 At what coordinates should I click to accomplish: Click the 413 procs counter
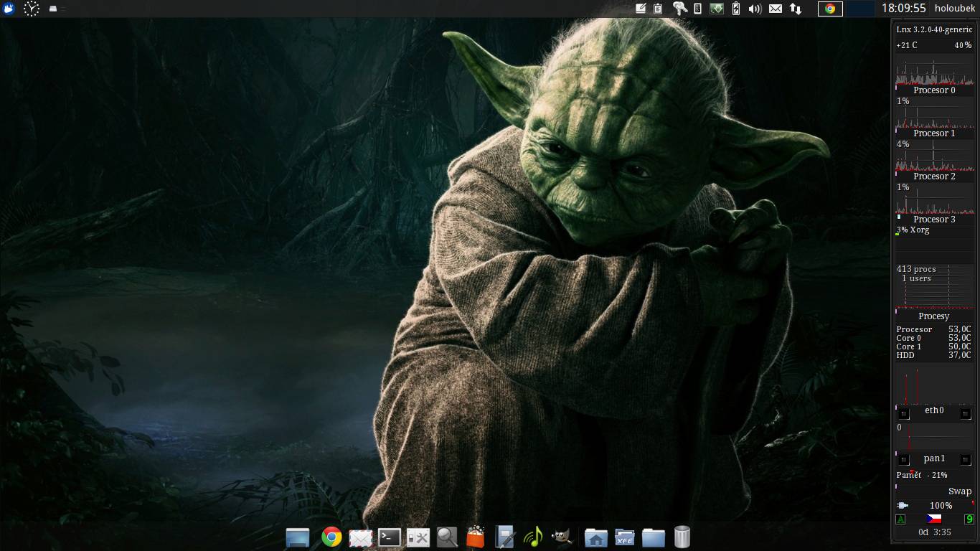coord(916,269)
